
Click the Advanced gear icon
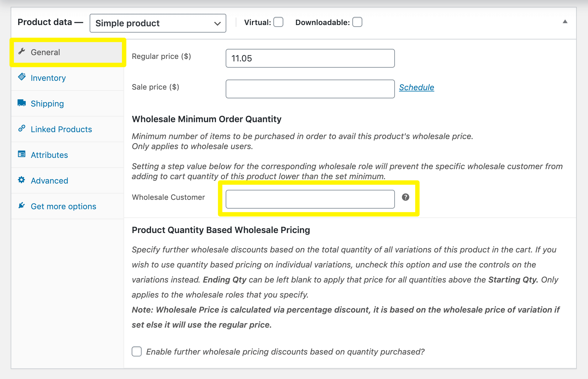coord(22,180)
